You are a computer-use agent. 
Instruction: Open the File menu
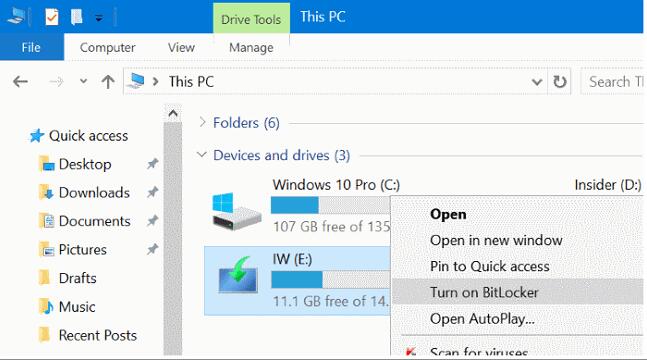(31, 47)
